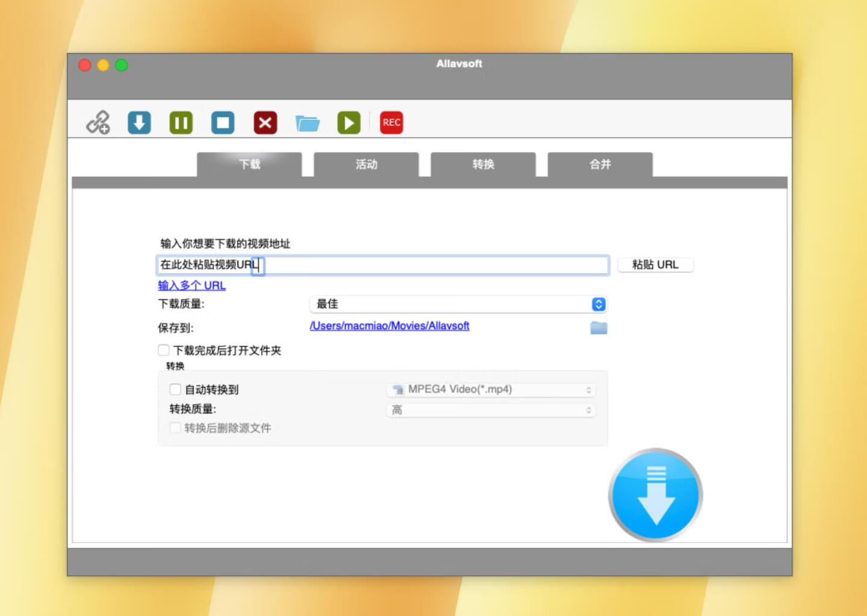Minimize the Allavsoft window with the yellow button
The width and height of the screenshot is (867, 616).
click(103, 65)
